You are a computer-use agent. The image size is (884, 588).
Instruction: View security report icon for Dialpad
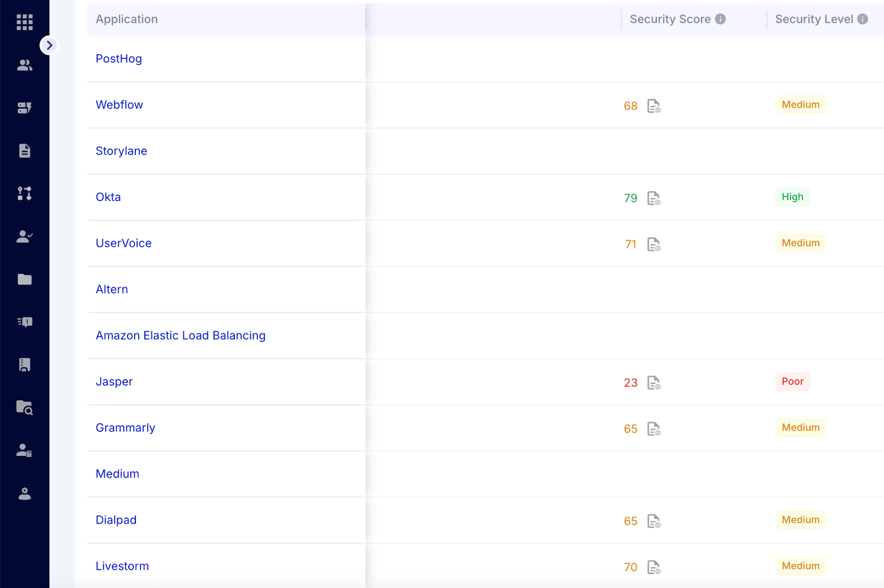654,521
